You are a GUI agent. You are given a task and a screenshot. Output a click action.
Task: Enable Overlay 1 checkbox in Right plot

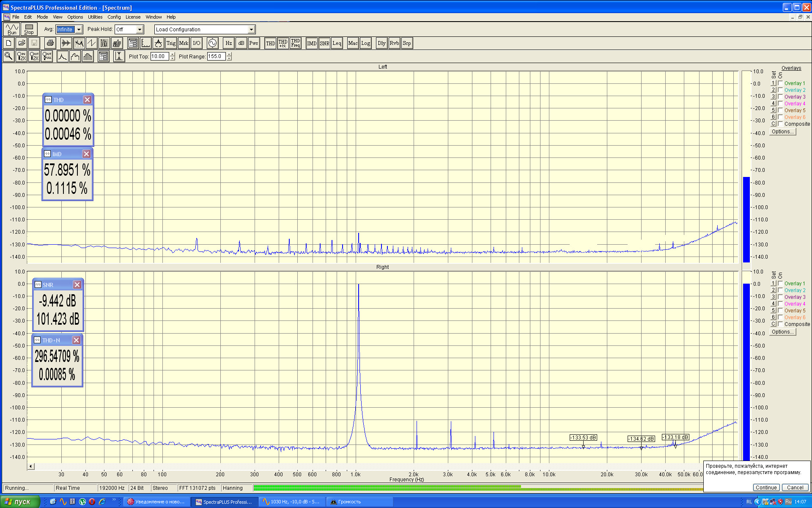(781, 284)
